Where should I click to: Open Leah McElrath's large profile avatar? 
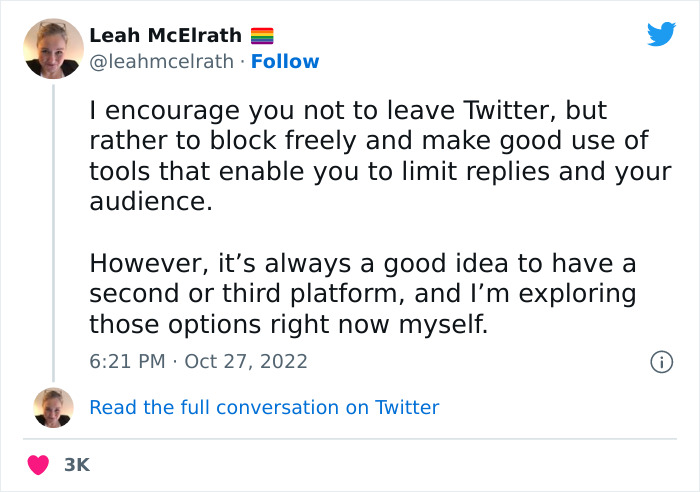(x=53, y=48)
